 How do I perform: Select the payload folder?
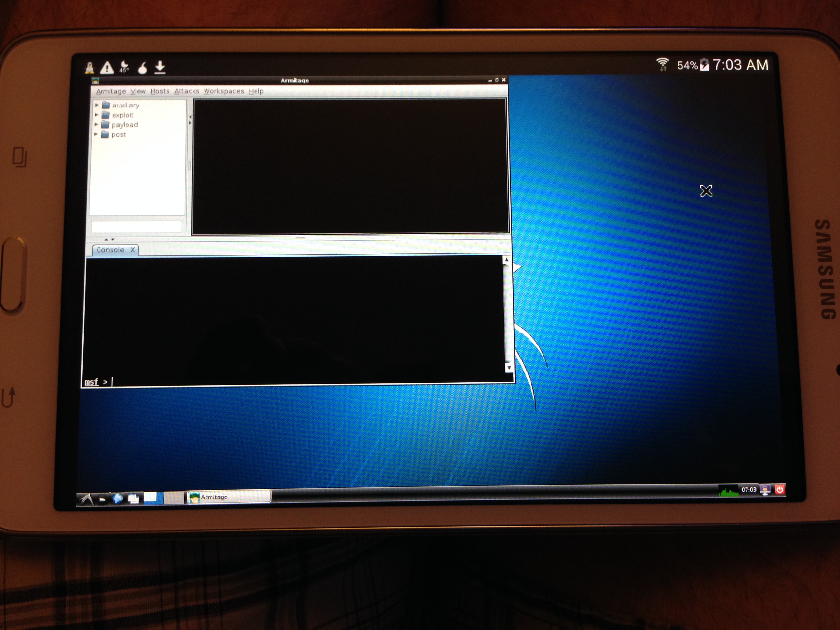119,125
